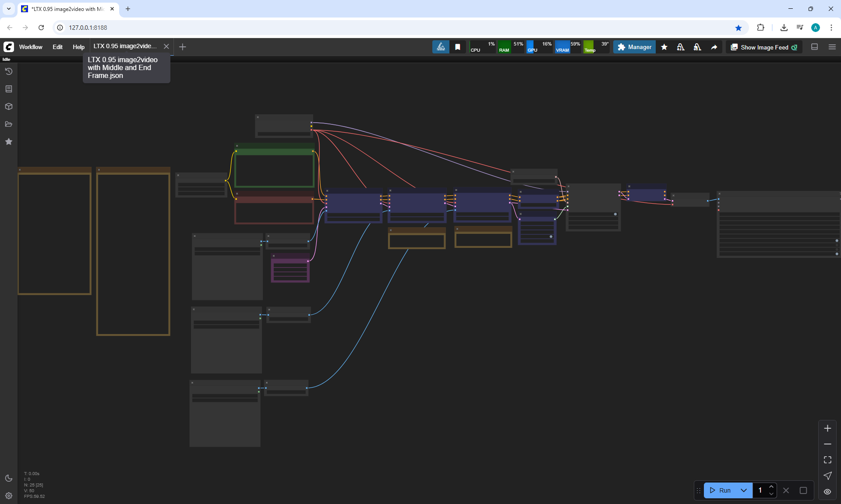Zoom in the canvas with plus
The image size is (841, 504).
[x=827, y=428]
